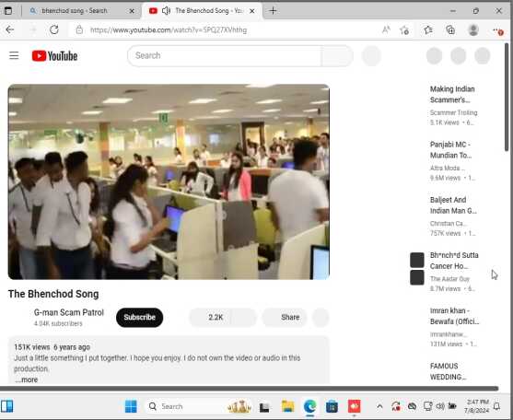Open the tab actions menu icon
The image size is (513, 420).
(8, 11)
